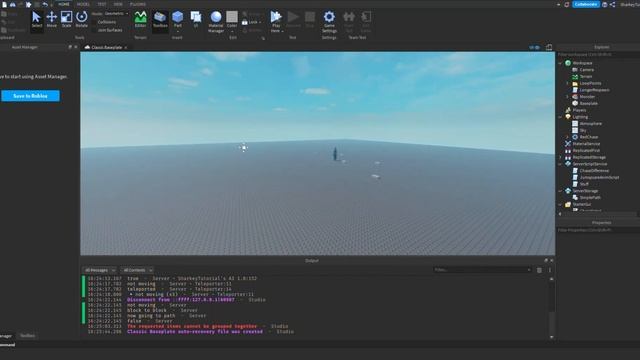Select SimplePath module in ServerStorage
The height and width of the screenshot is (360, 640).
click(590, 198)
